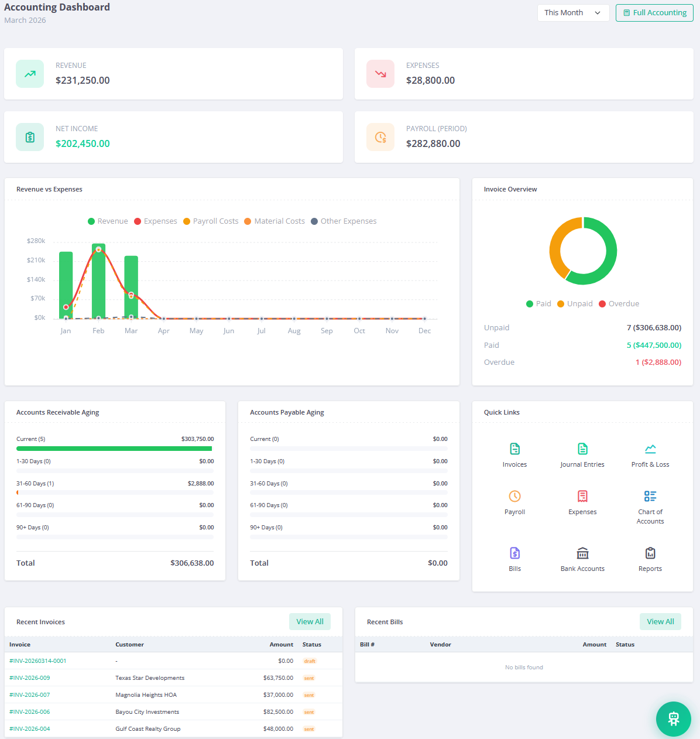
Task: Open the Reports quick link icon
Action: pos(650,558)
